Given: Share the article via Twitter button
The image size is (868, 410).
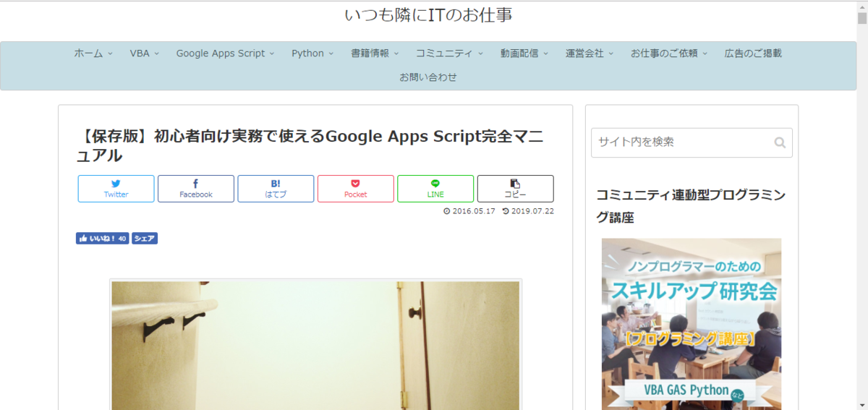Looking at the screenshot, I should tap(116, 189).
